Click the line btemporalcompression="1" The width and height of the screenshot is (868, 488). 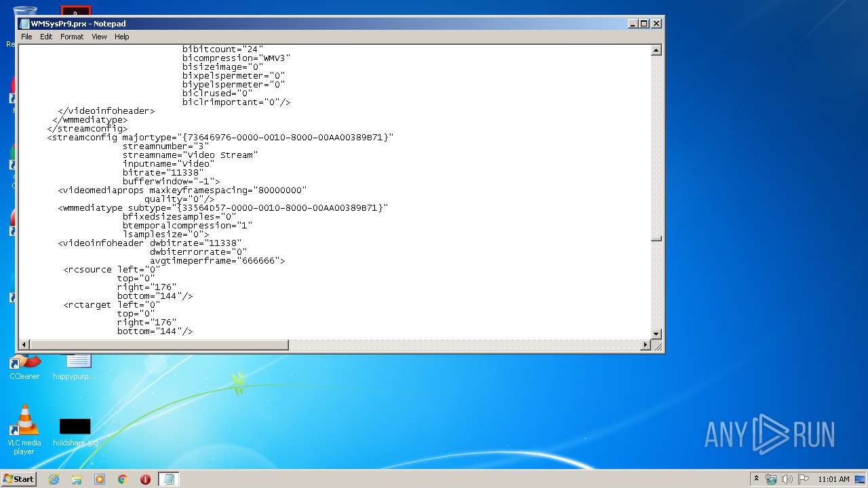click(187, 226)
